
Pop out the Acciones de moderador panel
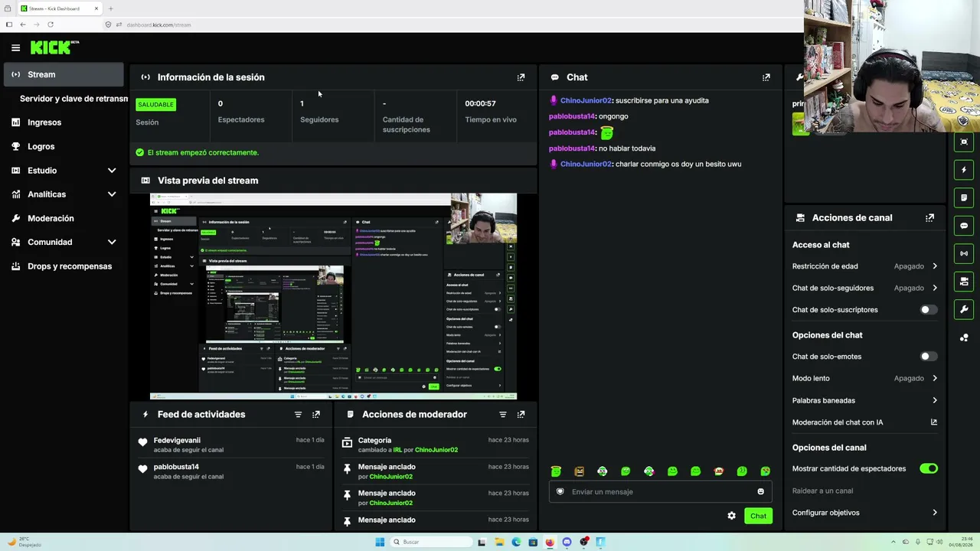pyautogui.click(x=521, y=414)
